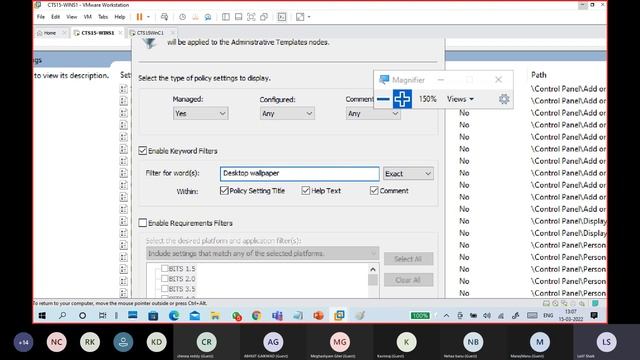Click the platform list scroll up arrow
640x360 pixels.
point(373,269)
